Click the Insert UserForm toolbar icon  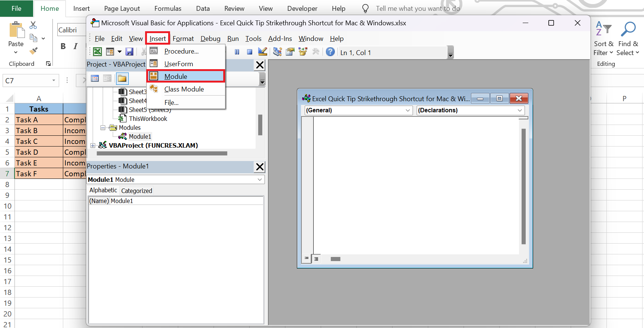[110, 52]
